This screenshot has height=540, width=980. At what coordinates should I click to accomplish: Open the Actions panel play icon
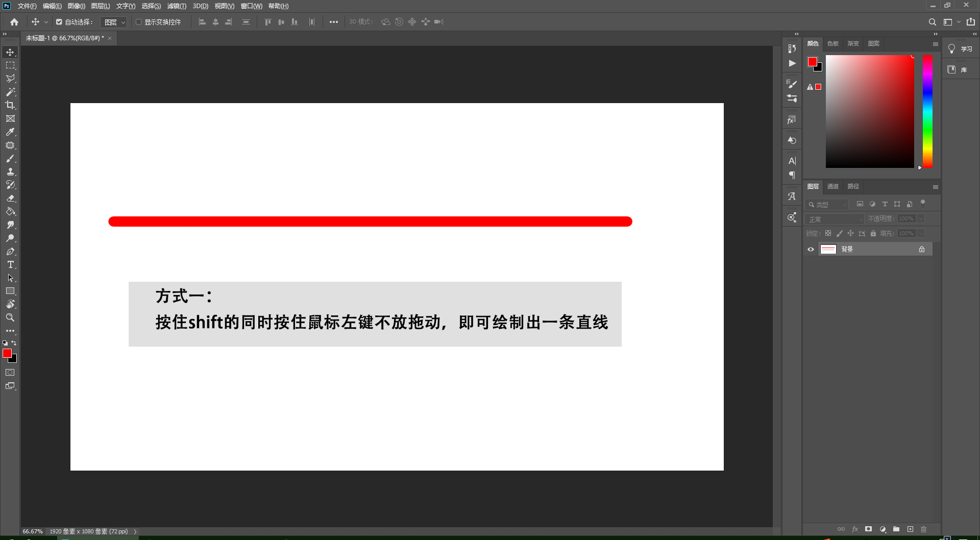pos(792,63)
